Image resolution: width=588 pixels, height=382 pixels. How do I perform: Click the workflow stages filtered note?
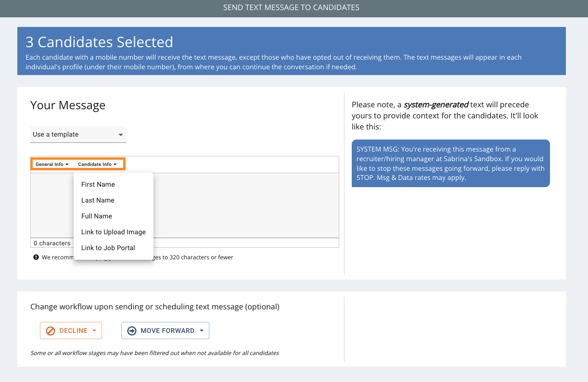(x=154, y=353)
